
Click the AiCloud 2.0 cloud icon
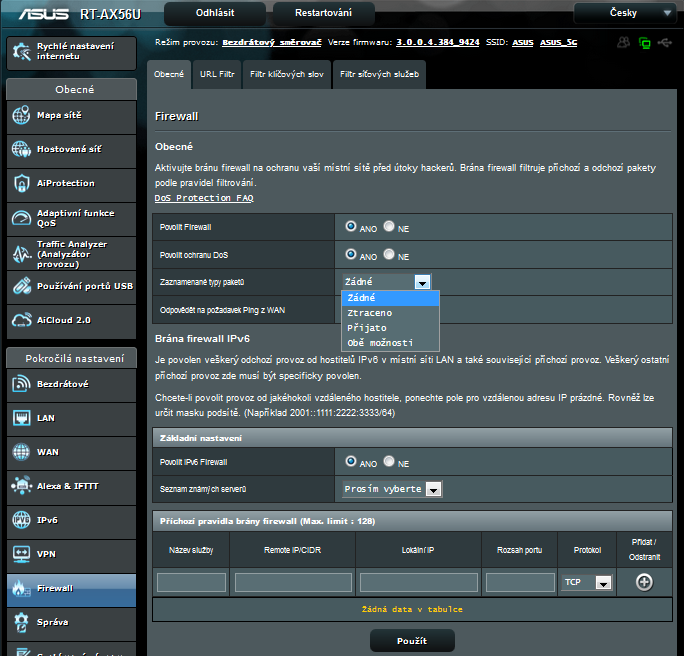tap(22, 320)
